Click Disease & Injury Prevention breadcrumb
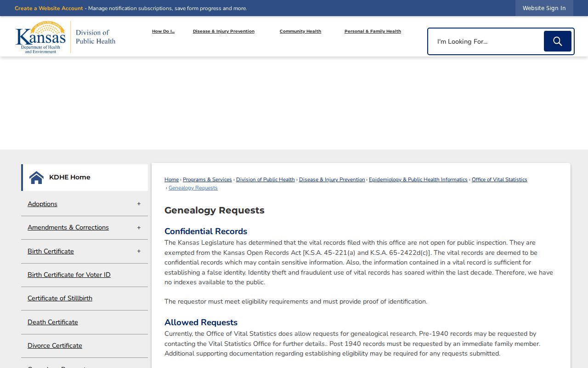588x368 pixels. pos(332,179)
